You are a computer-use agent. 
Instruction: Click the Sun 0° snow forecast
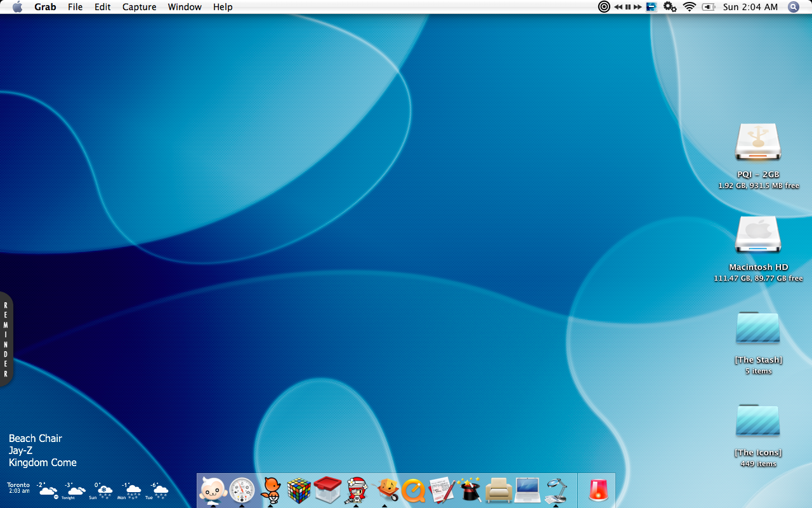coord(101,490)
